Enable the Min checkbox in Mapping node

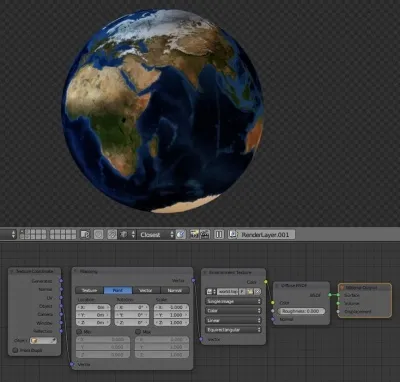pyautogui.click(x=79, y=332)
